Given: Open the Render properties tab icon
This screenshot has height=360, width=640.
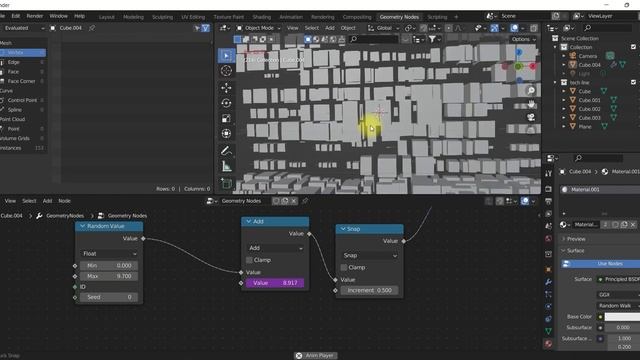Looking at the screenshot, I should point(548,189).
